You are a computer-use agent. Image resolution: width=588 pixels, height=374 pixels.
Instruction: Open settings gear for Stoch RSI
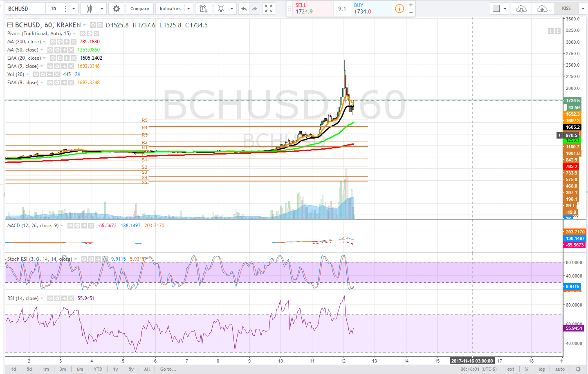[x=91, y=259]
